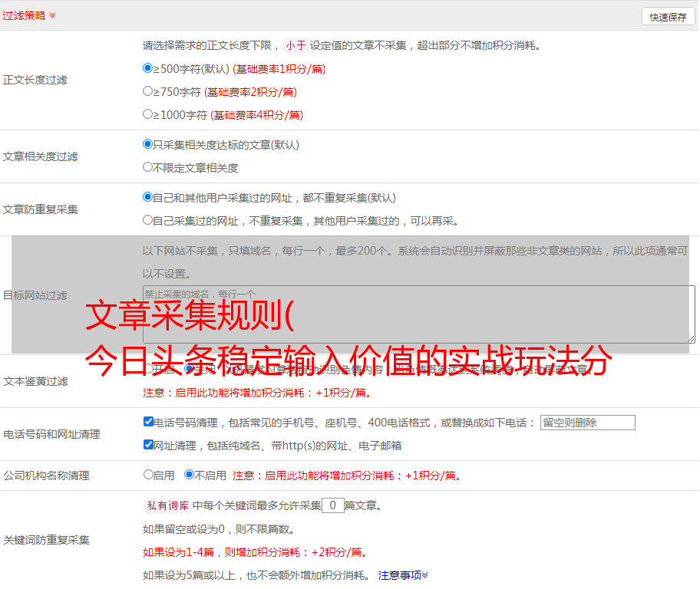Select 不启用 for 公司机构名称清理
The width and height of the screenshot is (700, 589).
tap(189, 475)
